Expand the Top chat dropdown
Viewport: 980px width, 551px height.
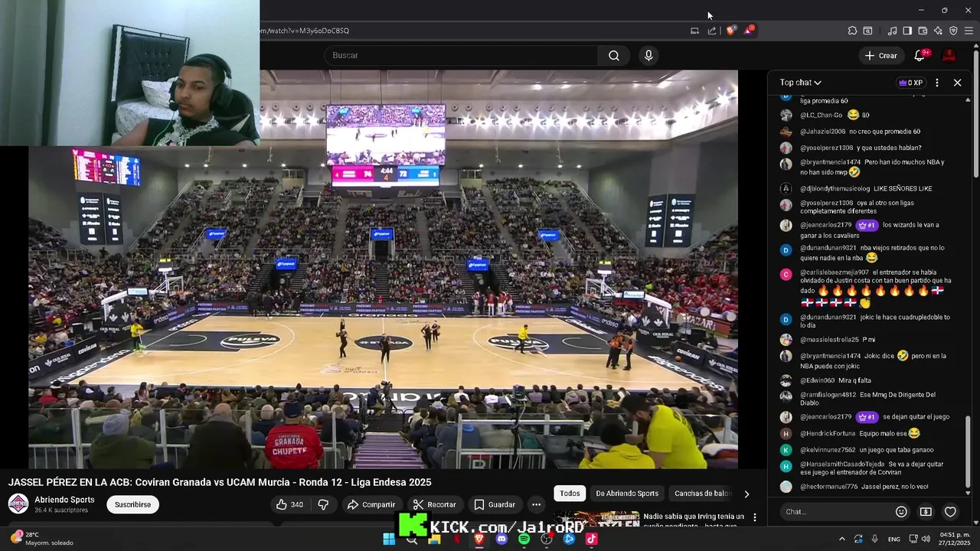pos(800,83)
